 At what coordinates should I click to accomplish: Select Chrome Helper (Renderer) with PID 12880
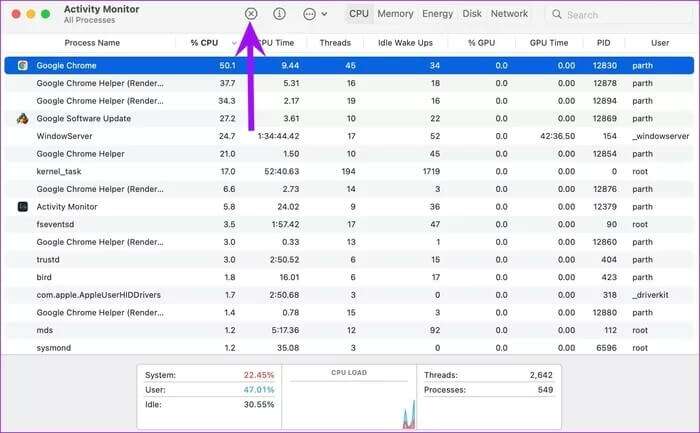[349, 312]
